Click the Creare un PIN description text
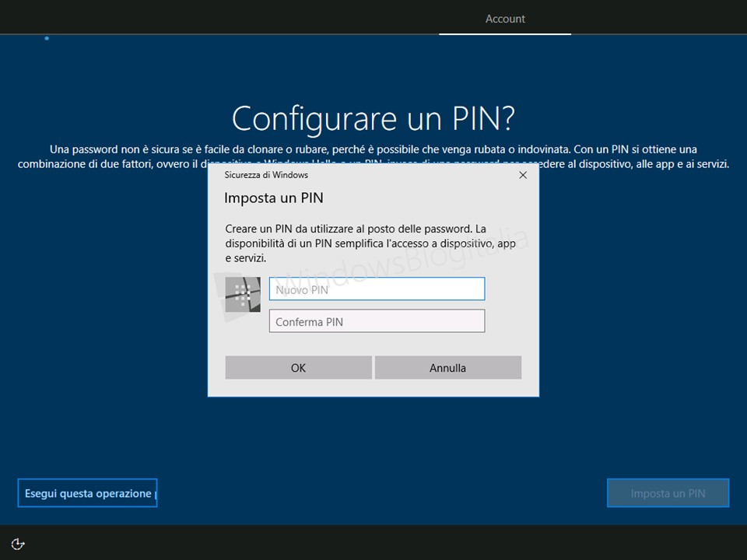Screen dimensions: 747x560 tap(370, 243)
